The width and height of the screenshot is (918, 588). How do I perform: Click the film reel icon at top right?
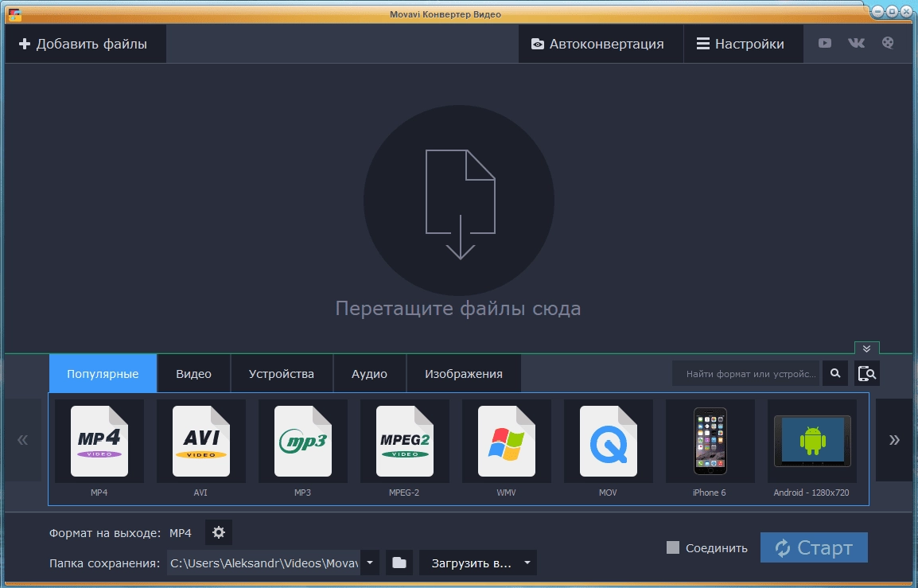point(888,43)
